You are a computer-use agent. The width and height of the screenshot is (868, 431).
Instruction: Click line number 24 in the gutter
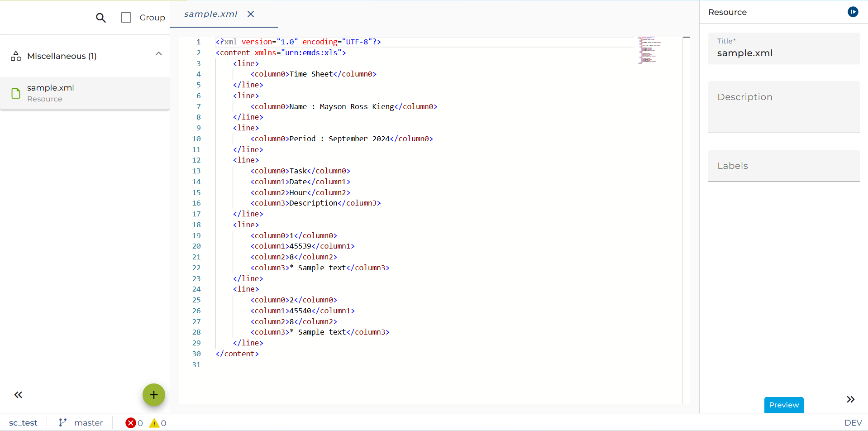click(196, 289)
